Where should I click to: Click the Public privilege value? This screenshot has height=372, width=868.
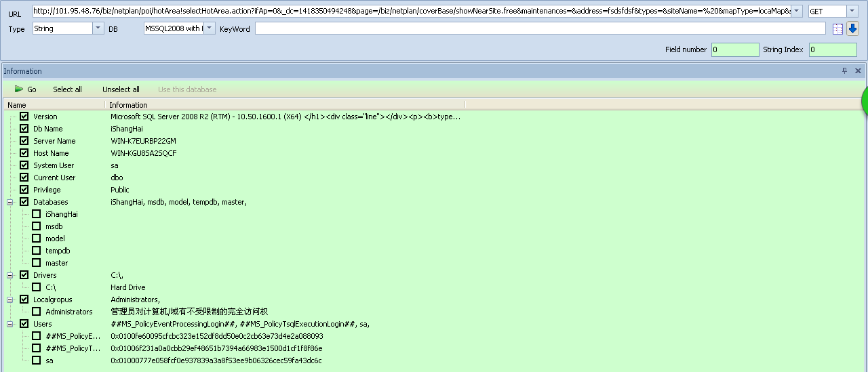120,190
